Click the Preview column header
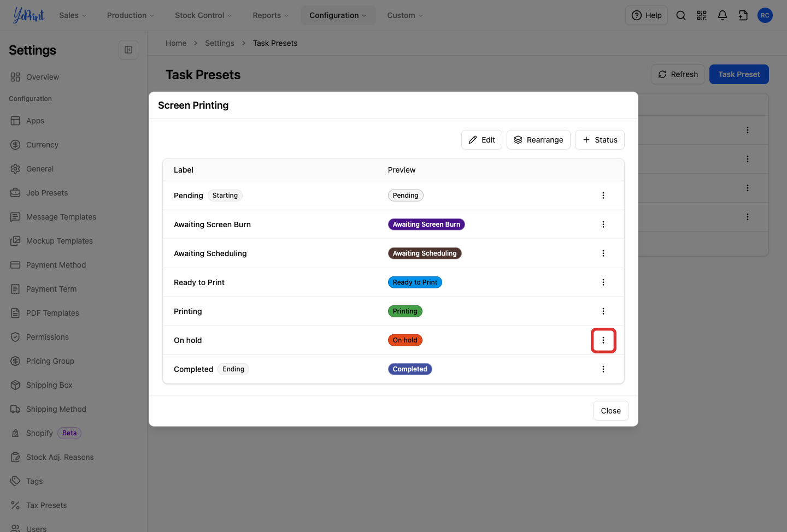 [402, 170]
